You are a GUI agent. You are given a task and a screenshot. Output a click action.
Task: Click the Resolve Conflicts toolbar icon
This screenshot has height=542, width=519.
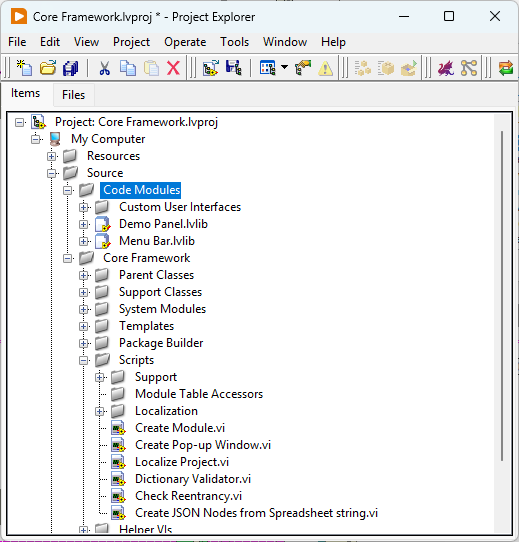[303, 68]
